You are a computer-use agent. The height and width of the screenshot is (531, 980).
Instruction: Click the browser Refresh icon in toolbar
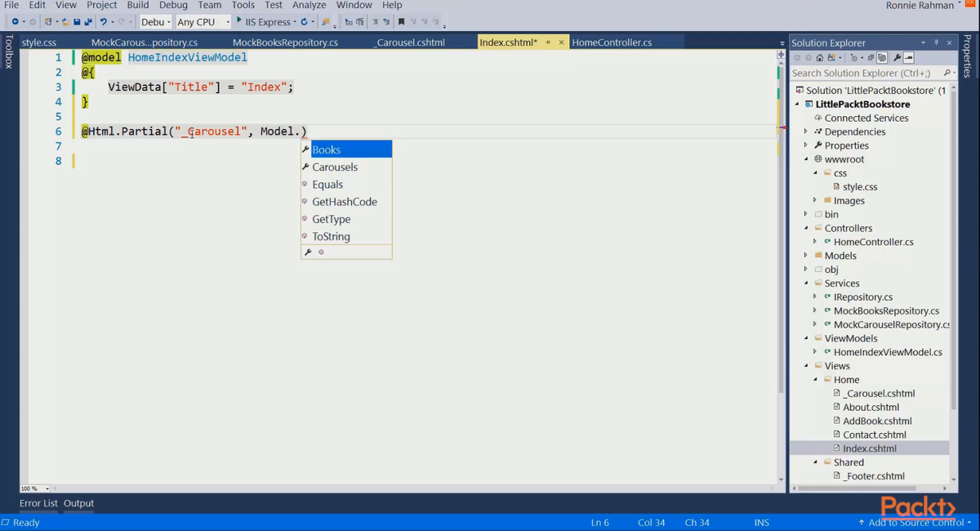[x=304, y=22]
